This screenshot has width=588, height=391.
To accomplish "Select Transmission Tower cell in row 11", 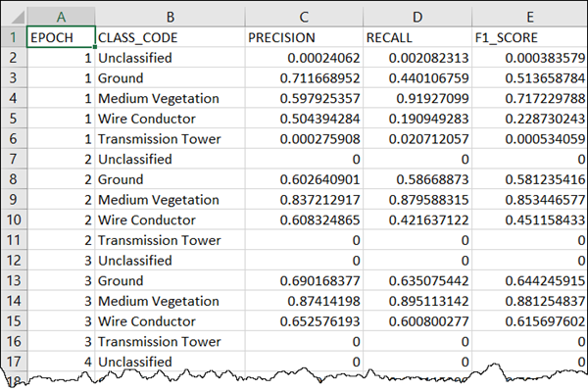I will pos(170,240).
